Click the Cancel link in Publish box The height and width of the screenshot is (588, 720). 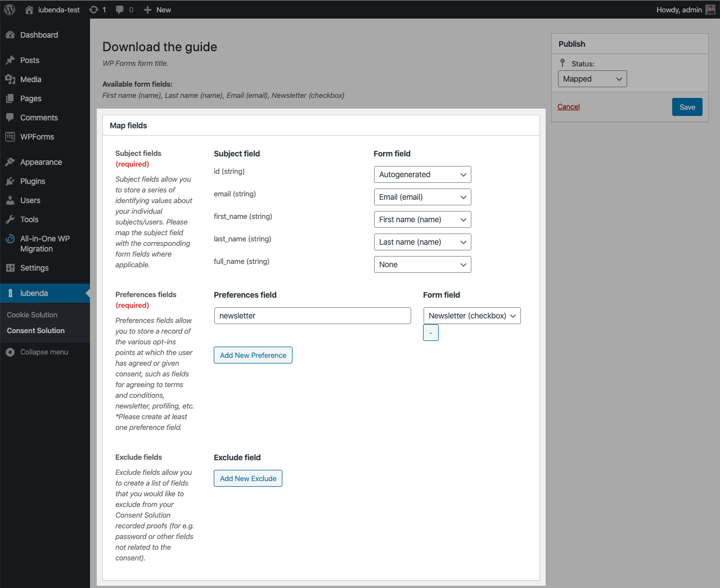coord(568,106)
